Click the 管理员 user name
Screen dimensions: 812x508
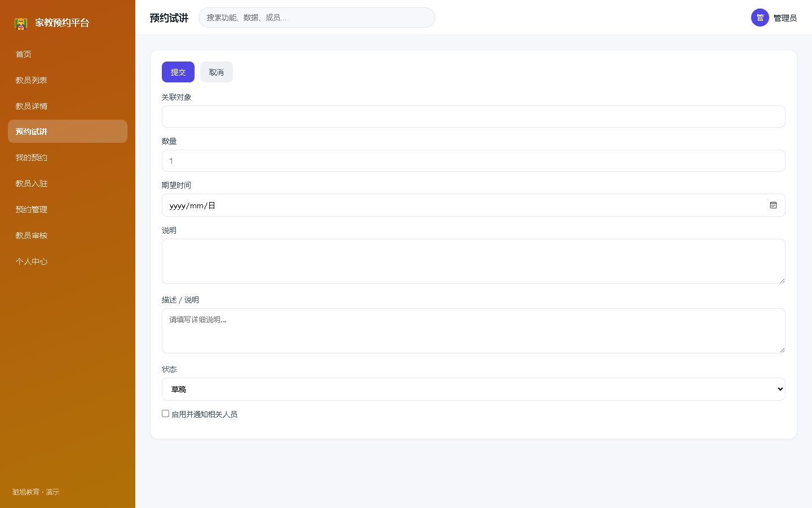pos(785,18)
